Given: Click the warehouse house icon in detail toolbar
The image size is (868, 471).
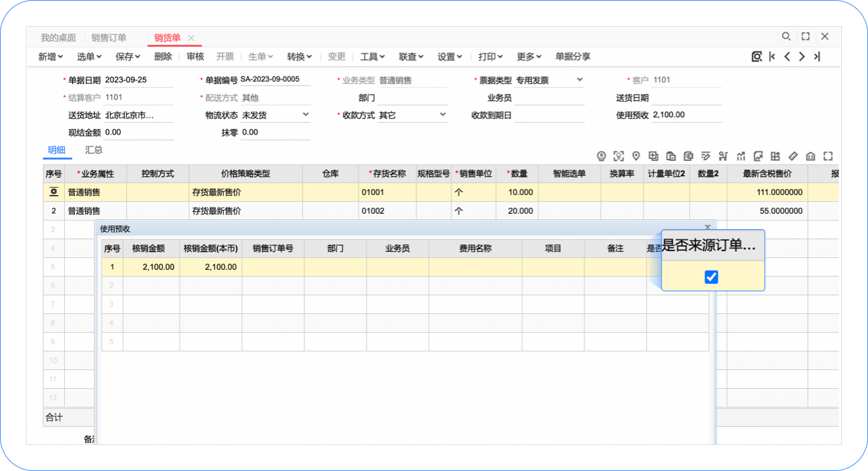Looking at the screenshot, I should [811, 156].
